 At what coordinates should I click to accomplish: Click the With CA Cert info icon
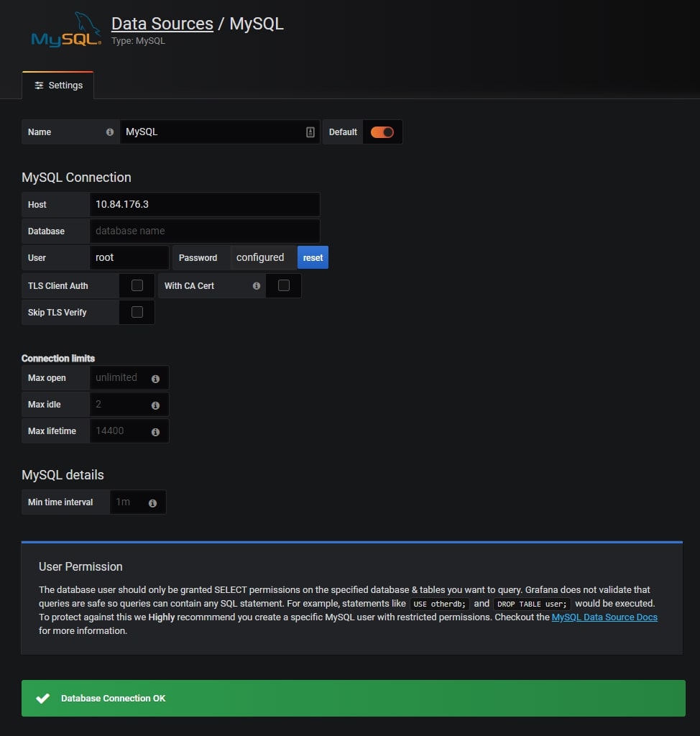(257, 285)
